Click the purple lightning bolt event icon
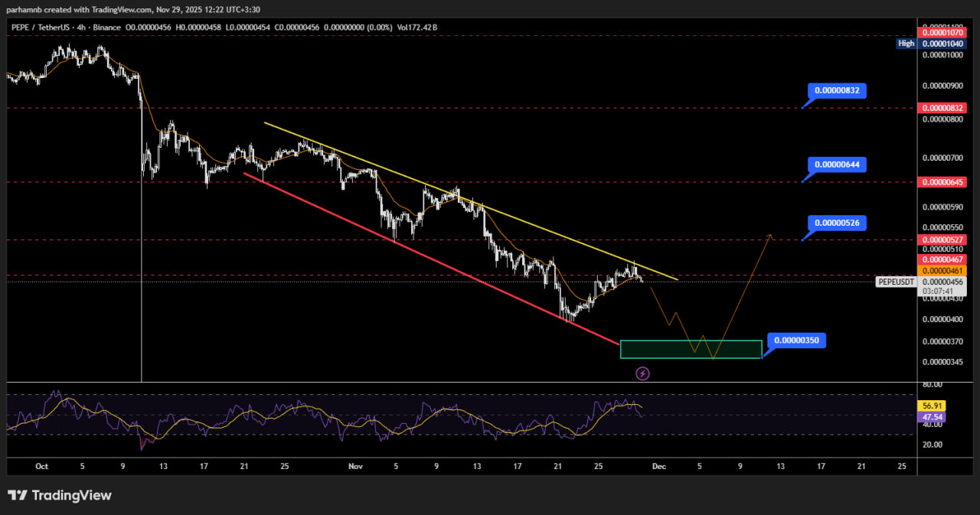The height and width of the screenshot is (515, 980). [x=643, y=373]
